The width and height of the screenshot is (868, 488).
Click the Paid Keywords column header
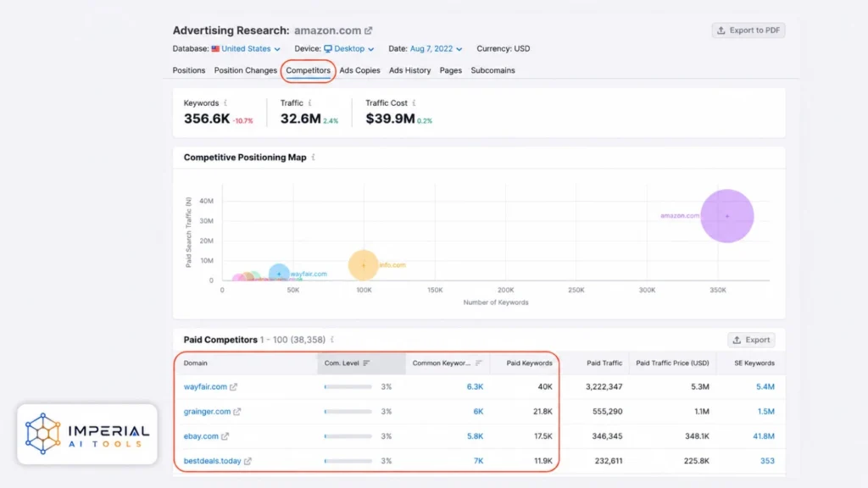point(529,363)
